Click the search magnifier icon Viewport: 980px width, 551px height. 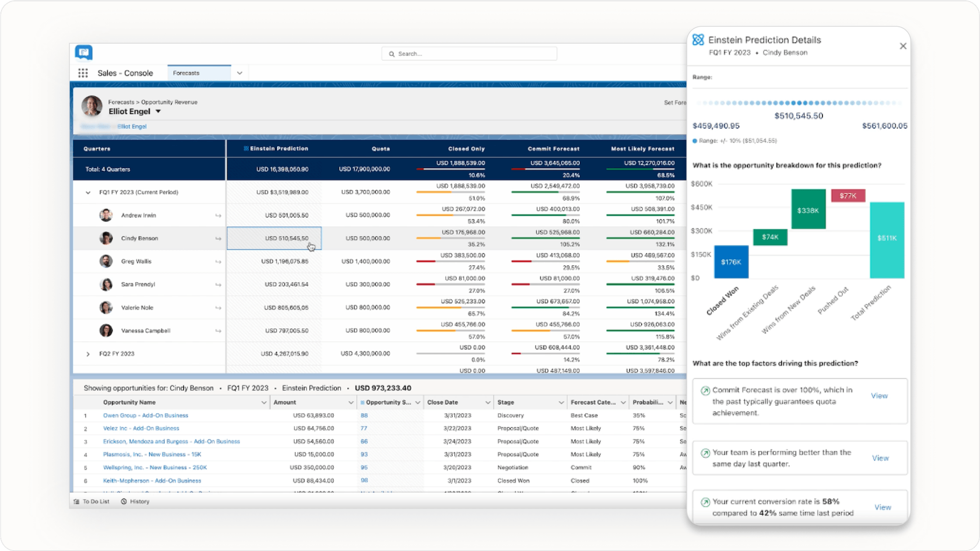tap(392, 53)
